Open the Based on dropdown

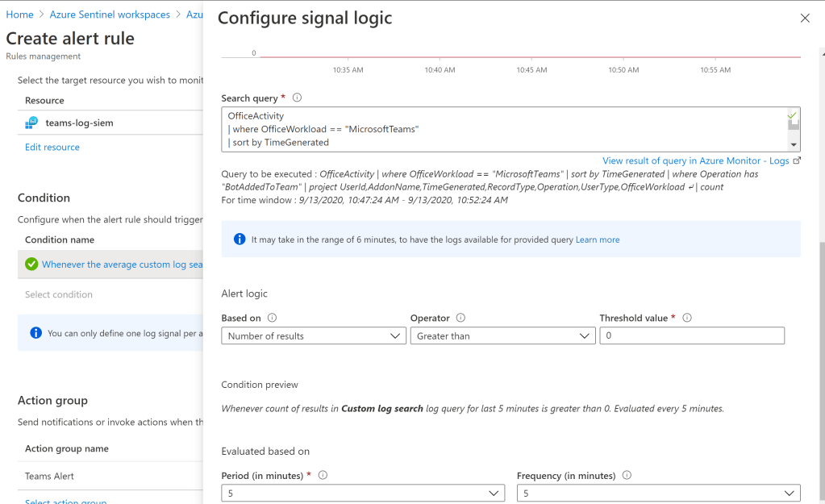[314, 335]
